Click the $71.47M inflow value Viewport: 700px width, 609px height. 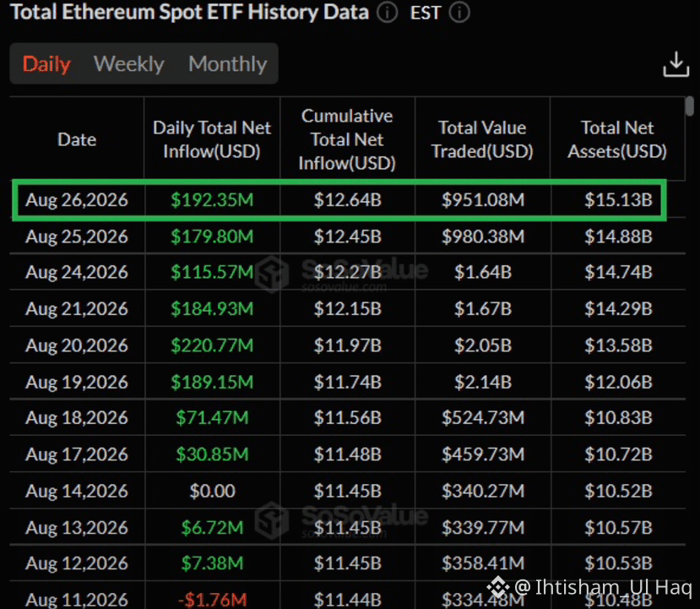[x=212, y=417]
